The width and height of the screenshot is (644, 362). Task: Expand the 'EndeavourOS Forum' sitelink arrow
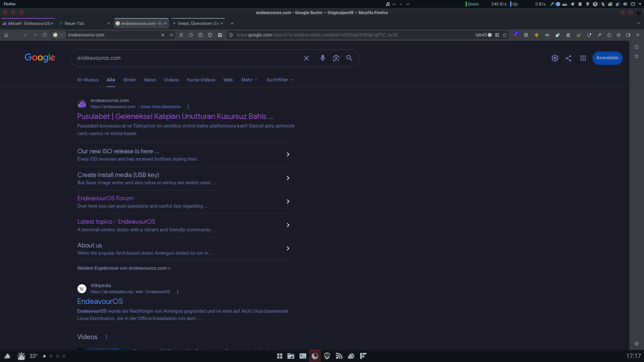288,202
